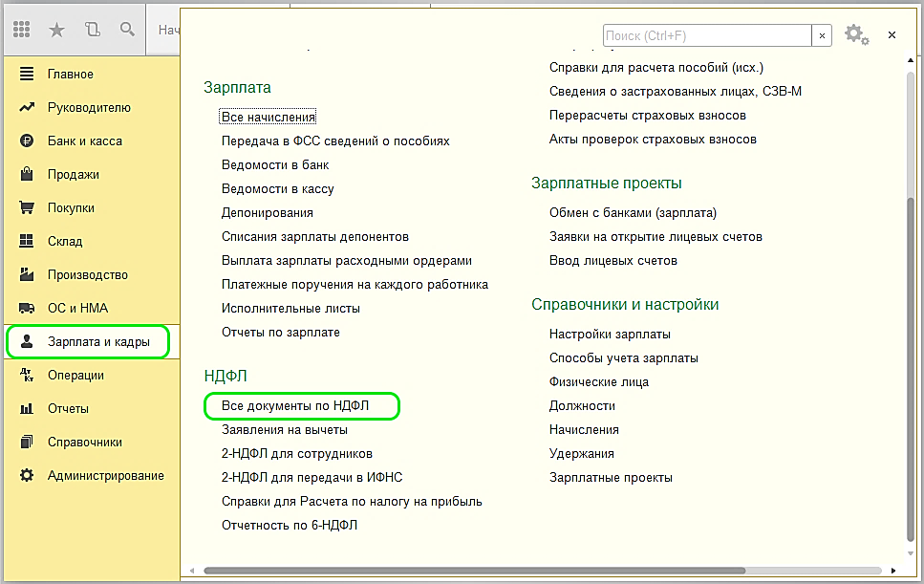Open Удержания directory
This screenshot has width=924, height=584.
582,454
